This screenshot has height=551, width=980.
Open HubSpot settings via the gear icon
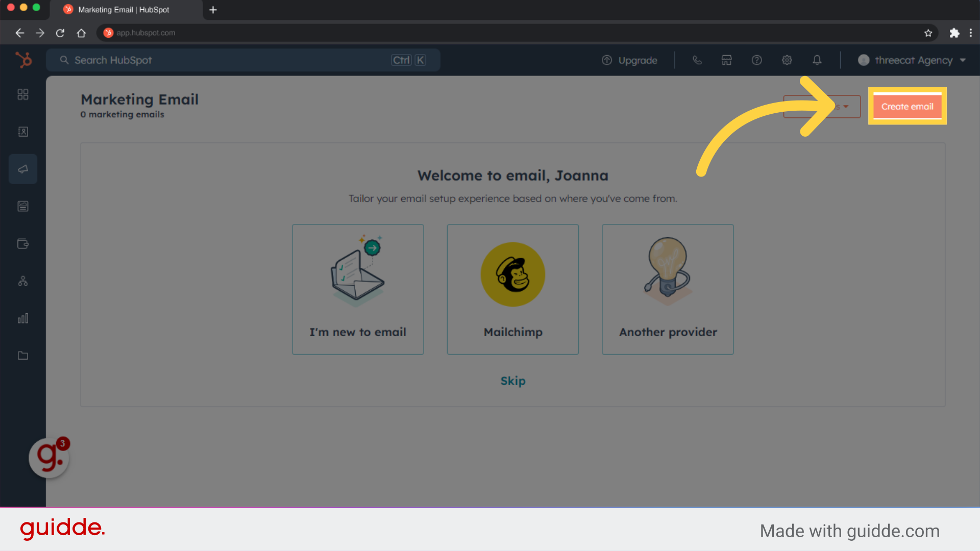click(x=787, y=60)
